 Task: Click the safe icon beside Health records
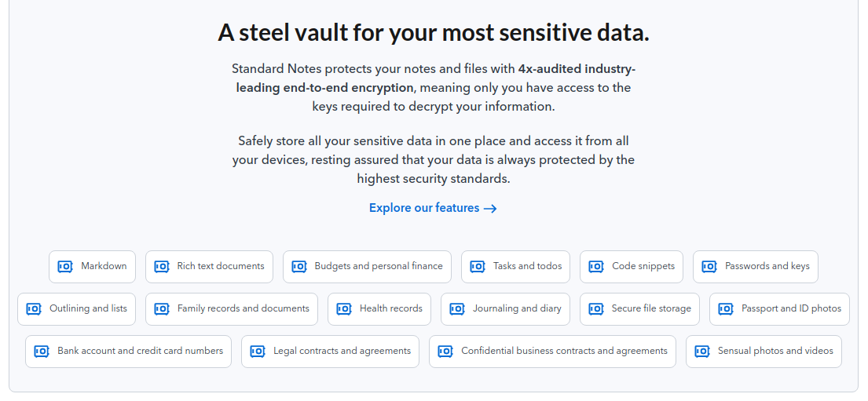point(344,309)
